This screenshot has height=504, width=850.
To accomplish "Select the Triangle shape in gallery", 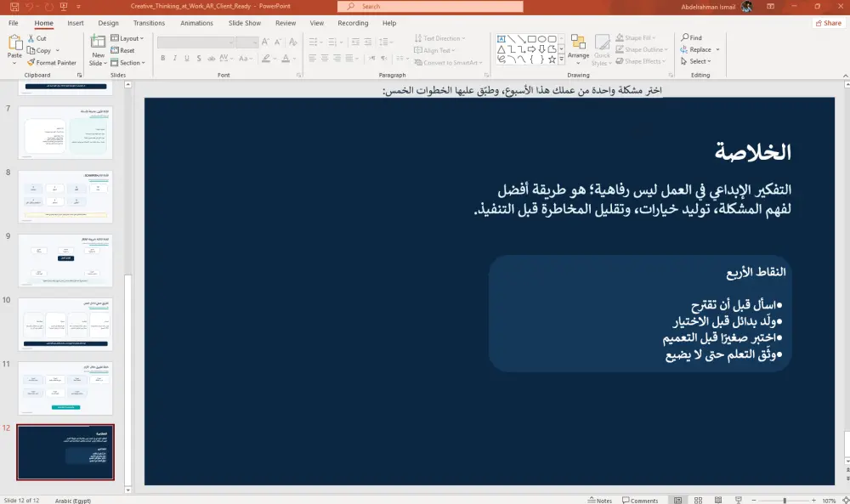I will click(x=501, y=49).
